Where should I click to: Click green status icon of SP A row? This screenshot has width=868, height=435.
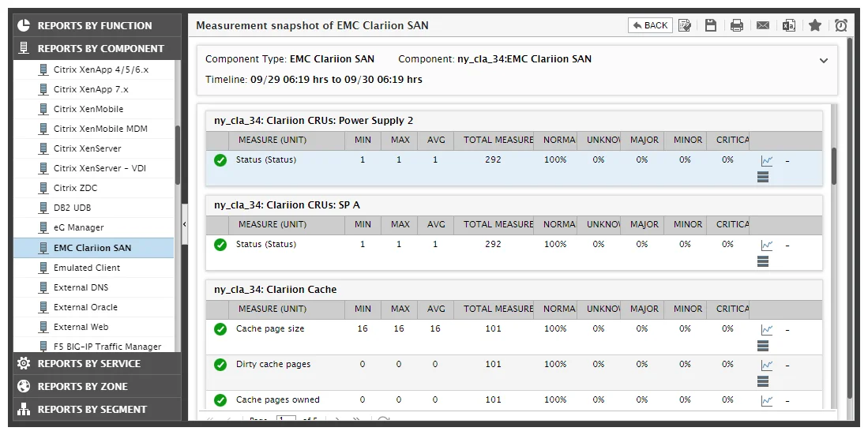[x=220, y=245]
